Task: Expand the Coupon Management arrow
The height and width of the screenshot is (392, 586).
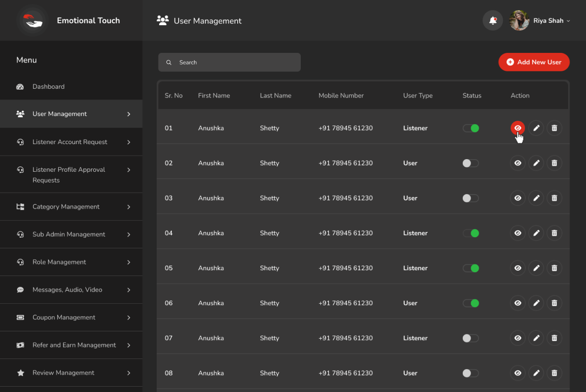Action: [x=129, y=318]
